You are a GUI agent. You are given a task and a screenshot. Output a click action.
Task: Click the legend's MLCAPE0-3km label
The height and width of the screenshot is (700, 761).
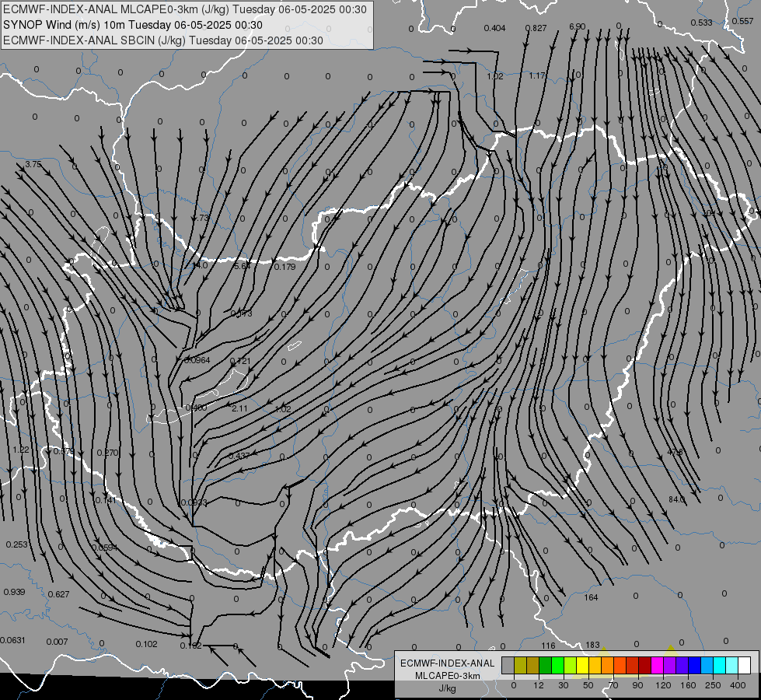(448, 676)
